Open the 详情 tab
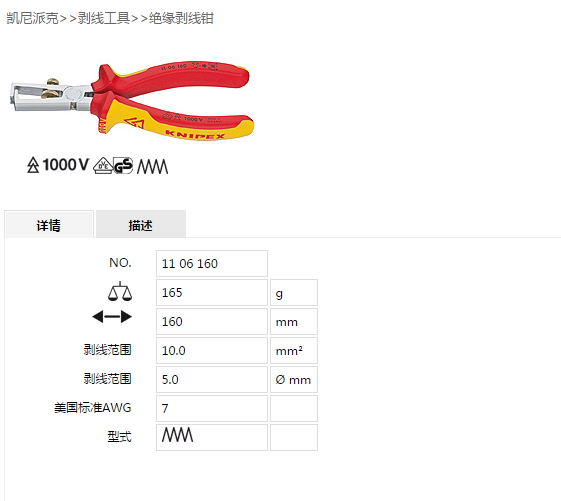Image resolution: width=561 pixels, height=501 pixels. tap(49, 224)
